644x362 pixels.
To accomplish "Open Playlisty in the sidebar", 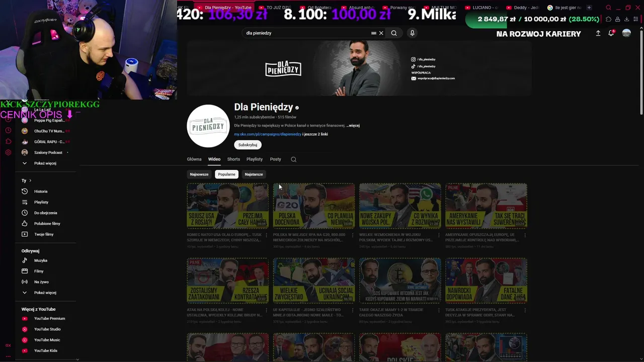I will 41,202.
